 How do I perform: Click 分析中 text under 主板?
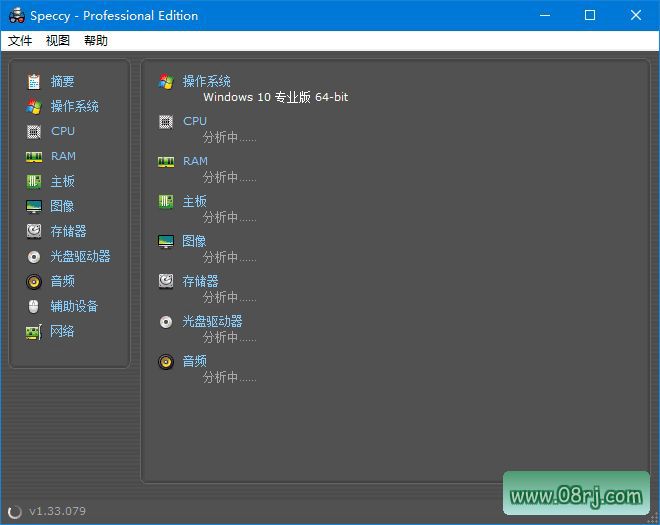click(x=229, y=217)
